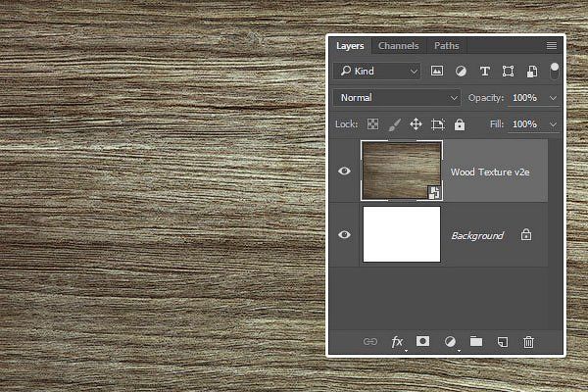Toggle the layer filtering switch
The width and height of the screenshot is (588, 392).
(x=554, y=71)
